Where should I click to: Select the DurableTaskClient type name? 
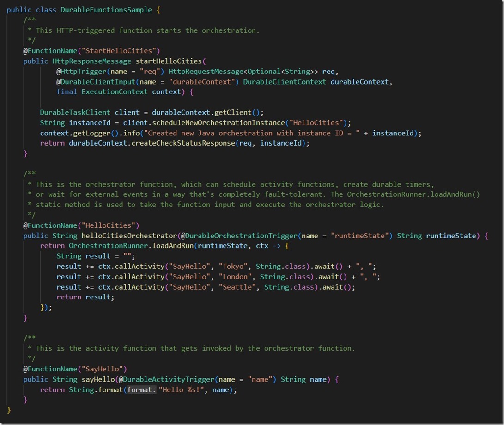[75, 113]
